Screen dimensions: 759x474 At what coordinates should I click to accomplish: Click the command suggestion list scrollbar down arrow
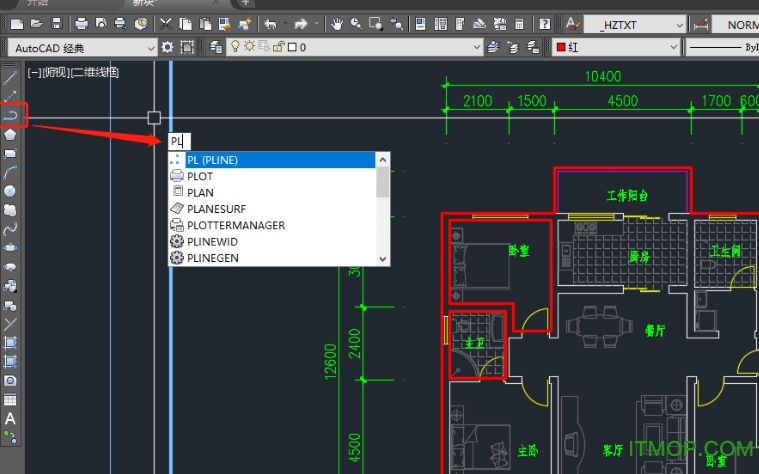[382, 258]
